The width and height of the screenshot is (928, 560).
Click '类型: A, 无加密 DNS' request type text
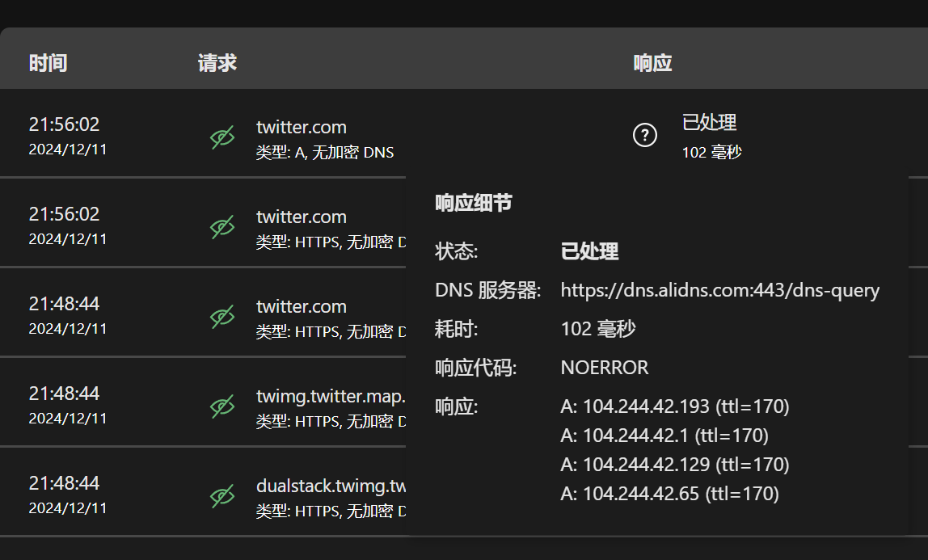(x=325, y=153)
